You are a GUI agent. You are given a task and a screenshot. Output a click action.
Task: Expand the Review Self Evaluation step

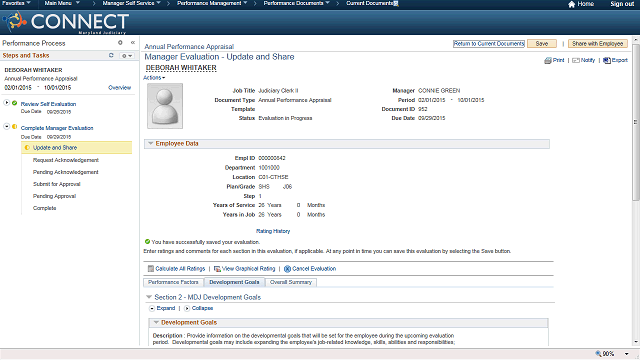coord(7,103)
